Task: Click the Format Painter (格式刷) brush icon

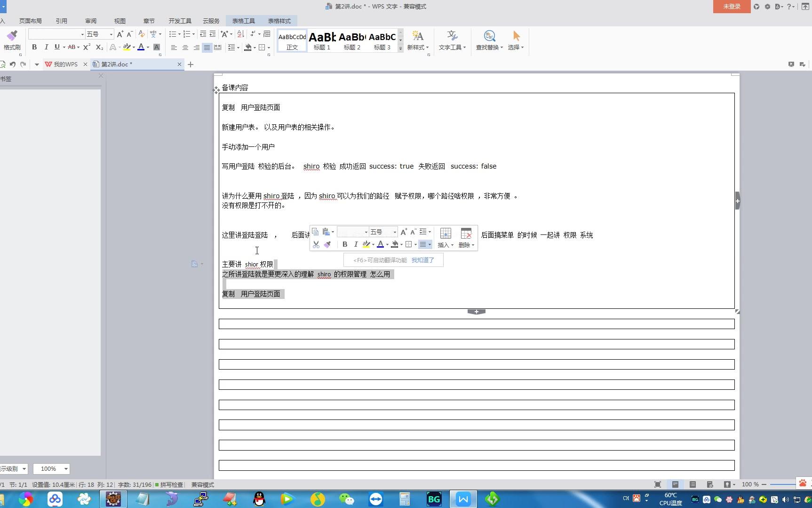Action: pos(12,36)
